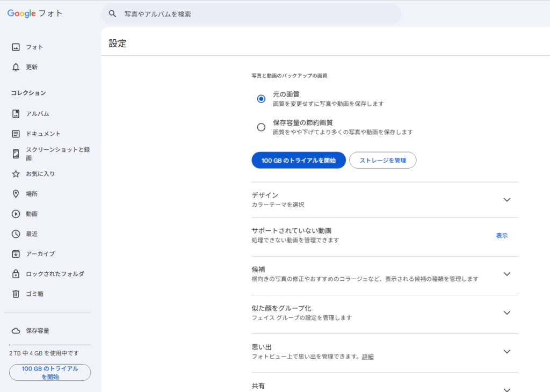Image resolution: width=550 pixels, height=392 pixels.
Task: Expand the 候補 settings section
Action: point(506,274)
